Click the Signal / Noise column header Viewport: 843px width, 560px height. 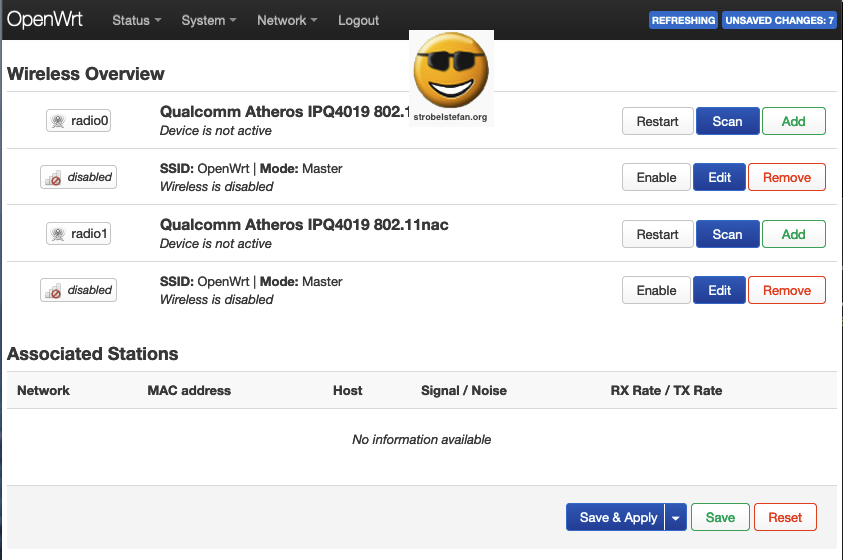coord(464,391)
